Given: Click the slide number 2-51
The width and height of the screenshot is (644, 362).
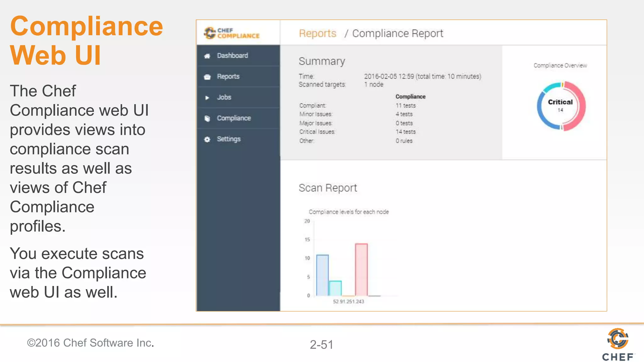Looking at the screenshot, I should [x=321, y=345].
